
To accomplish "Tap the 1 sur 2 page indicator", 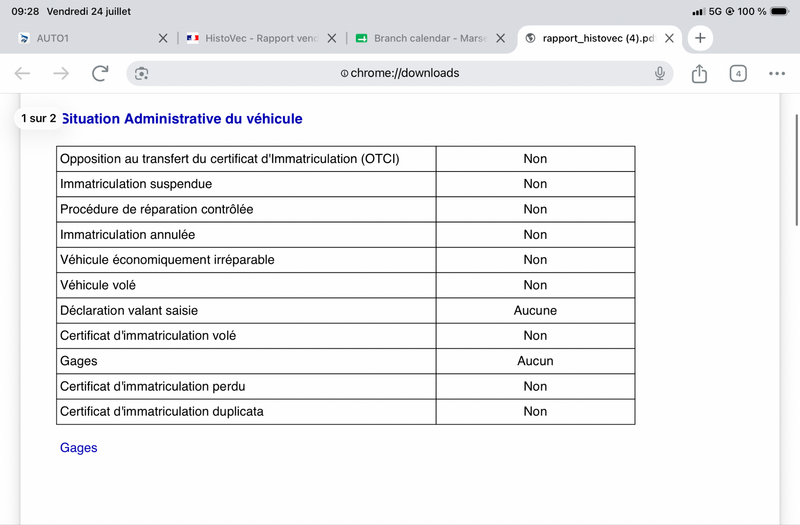I will (39, 118).
